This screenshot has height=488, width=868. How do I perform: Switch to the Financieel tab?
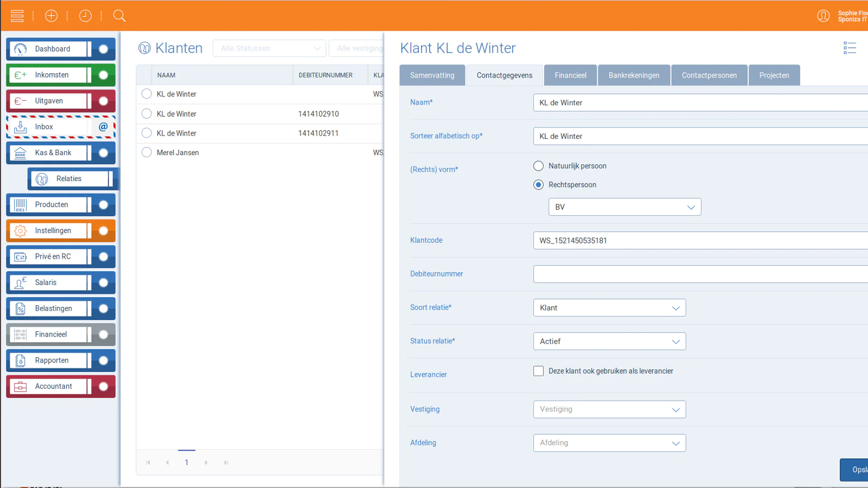(x=570, y=75)
